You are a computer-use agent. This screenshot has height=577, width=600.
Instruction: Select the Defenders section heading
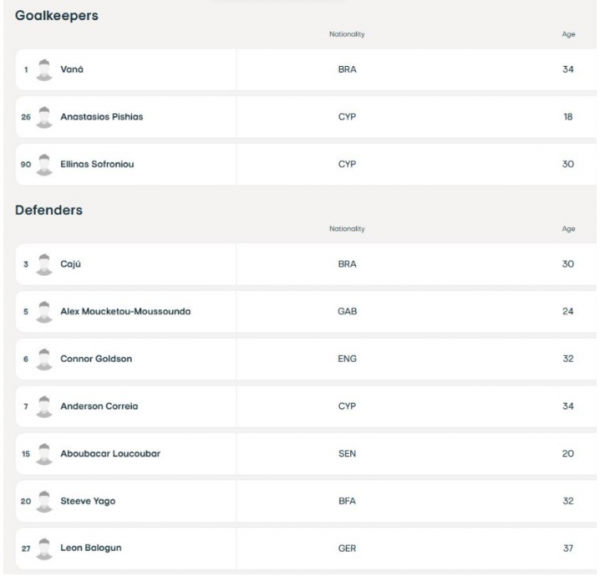click(x=49, y=210)
